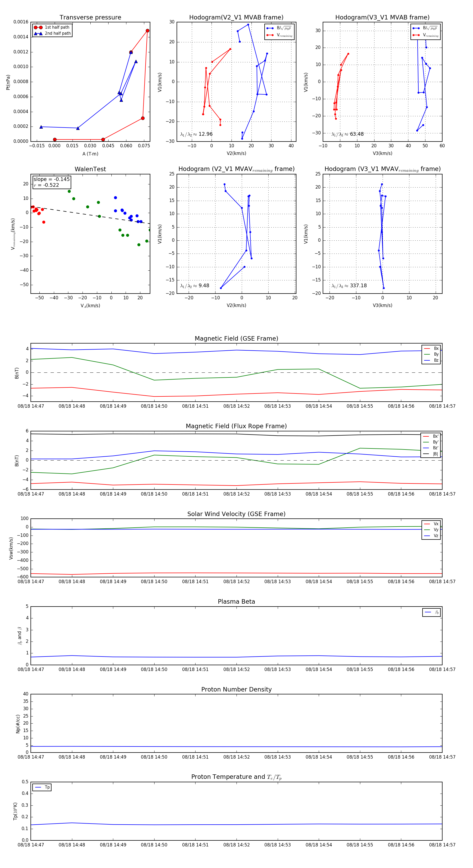Click "Magnetic Field (Flux Rope Frame)" title

pyautogui.click(x=236, y=426)
